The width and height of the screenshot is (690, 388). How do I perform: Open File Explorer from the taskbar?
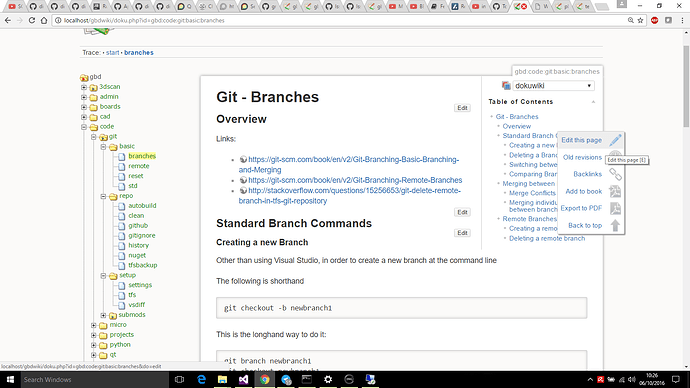[222, 379]
